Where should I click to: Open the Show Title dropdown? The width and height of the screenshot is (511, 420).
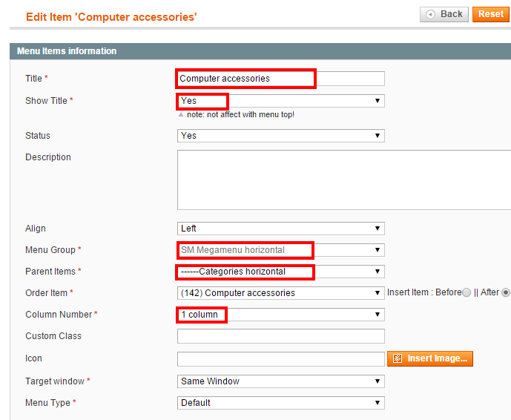pos(281,101)
